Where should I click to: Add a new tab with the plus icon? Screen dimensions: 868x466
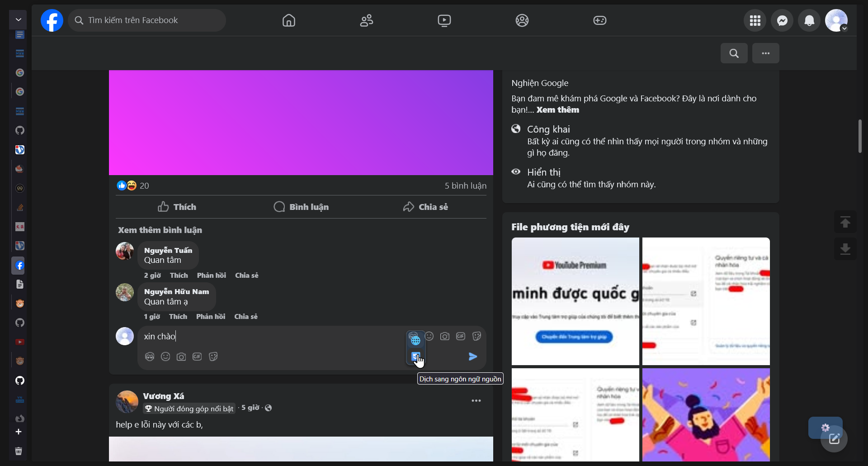coord(19,432)
